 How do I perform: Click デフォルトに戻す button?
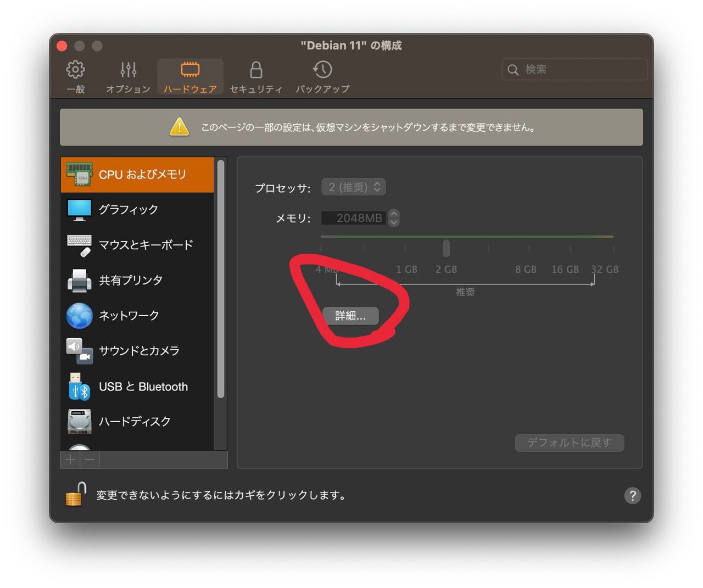point(570,443)
